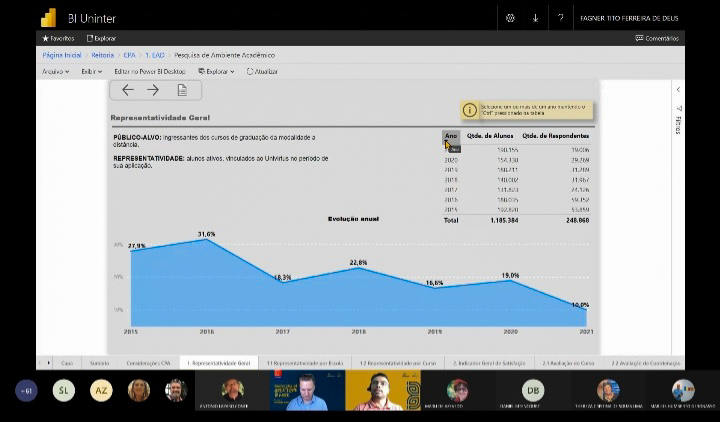Open the Comentários panel
720x422 pixels.
point(657,38)
